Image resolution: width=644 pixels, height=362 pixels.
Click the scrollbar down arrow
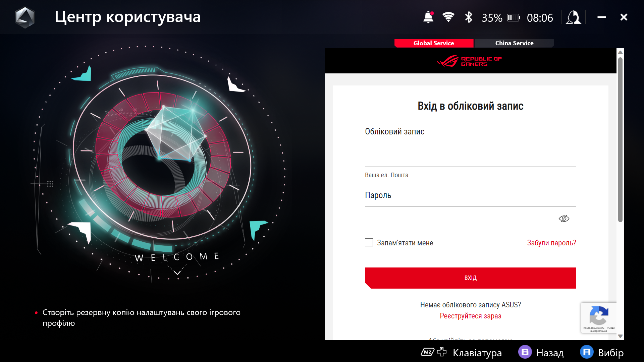[620, 336]
